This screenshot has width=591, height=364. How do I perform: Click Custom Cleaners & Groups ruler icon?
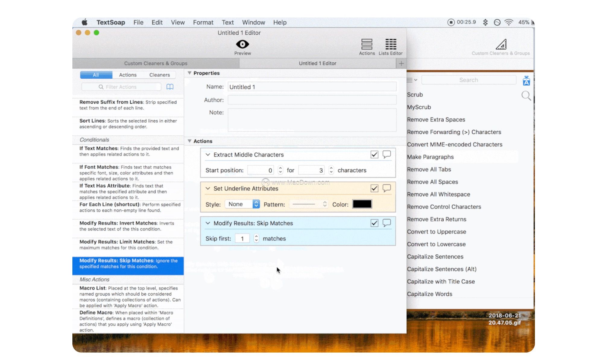coord(501,44)
